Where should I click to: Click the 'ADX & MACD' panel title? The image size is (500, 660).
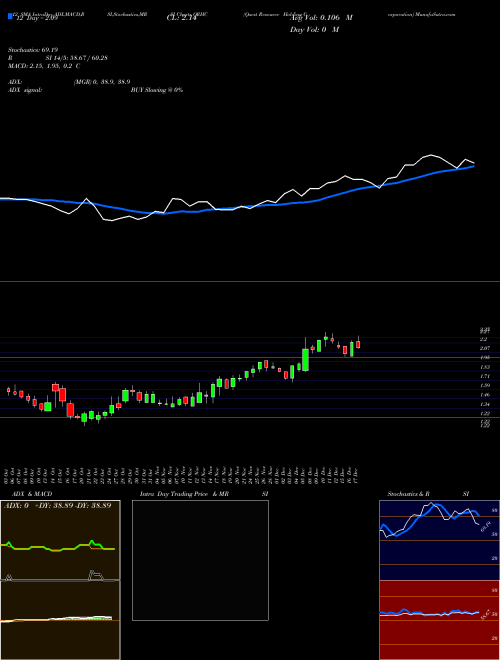pyautogui.click(x=32, y=494)
